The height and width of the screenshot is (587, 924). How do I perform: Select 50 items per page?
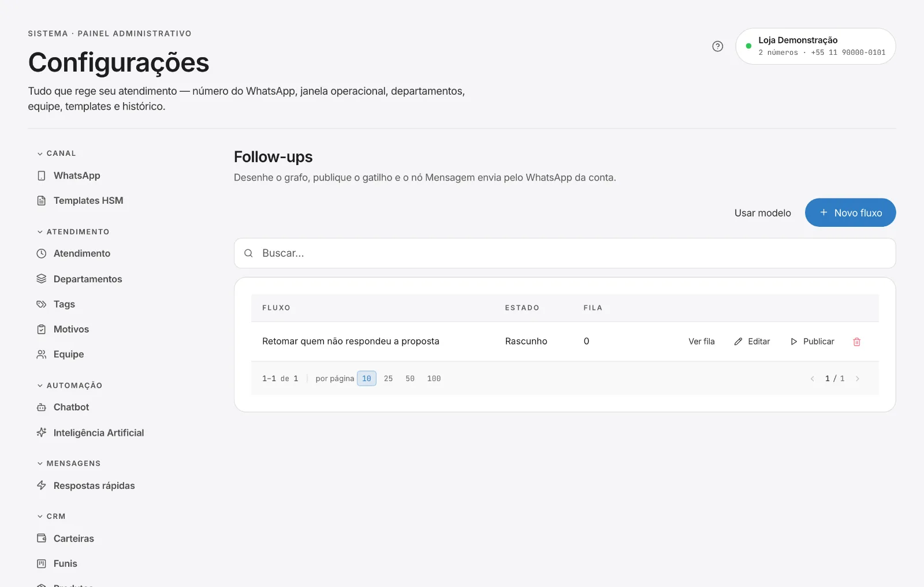[x=410, y=379]
